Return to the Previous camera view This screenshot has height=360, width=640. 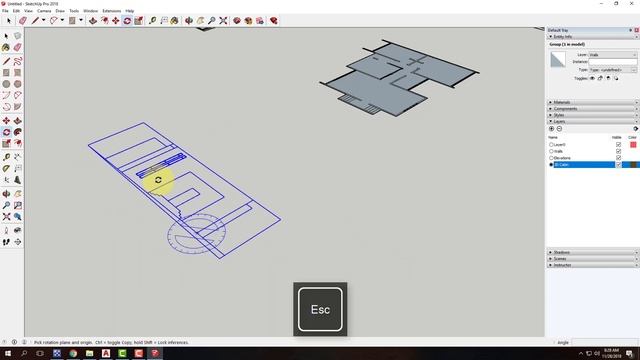pos(18,217)
